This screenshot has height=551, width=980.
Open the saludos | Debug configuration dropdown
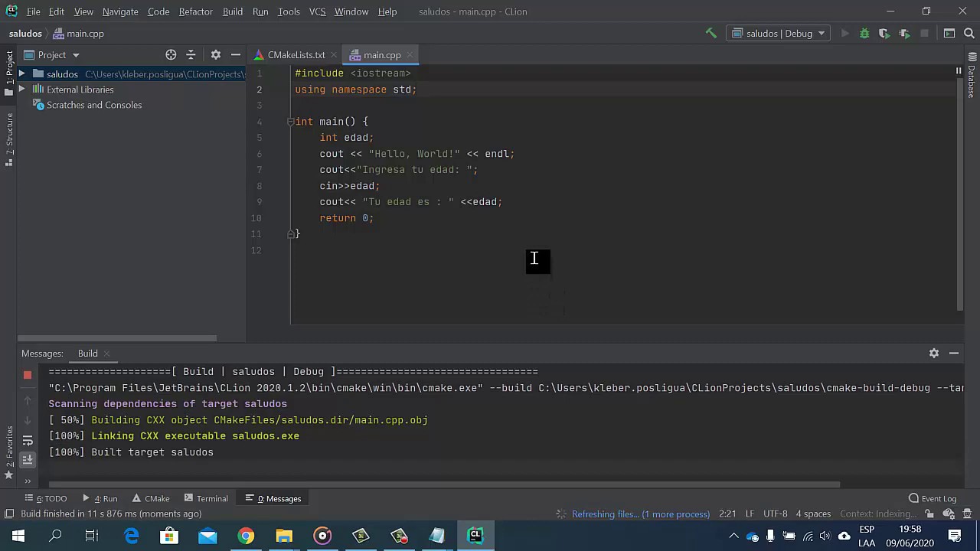pyautogui.click(x=779, y=34)
